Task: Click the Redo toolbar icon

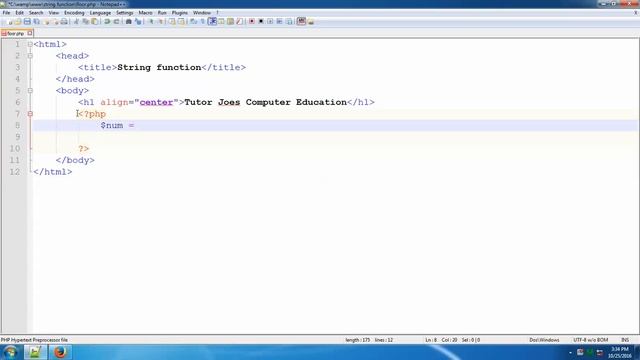Action: pyautogui.click(x=116, y=21)
